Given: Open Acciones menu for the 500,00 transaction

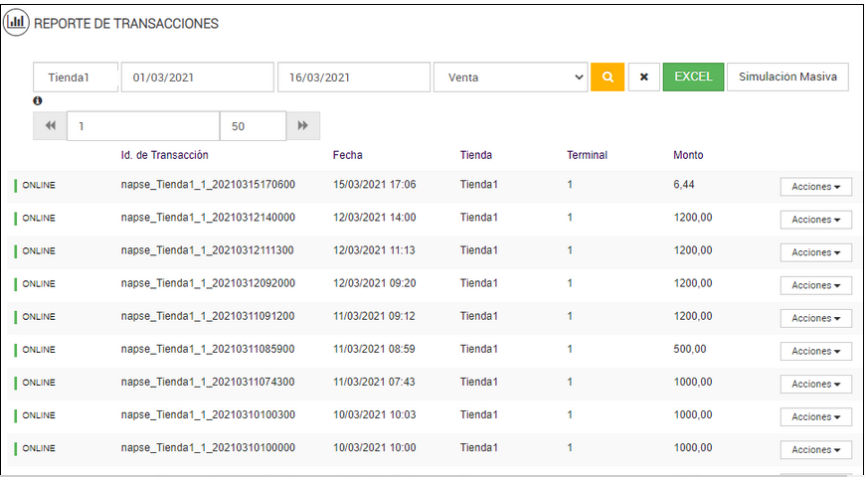Looking at the screenshot, I should tap(815, 351).
